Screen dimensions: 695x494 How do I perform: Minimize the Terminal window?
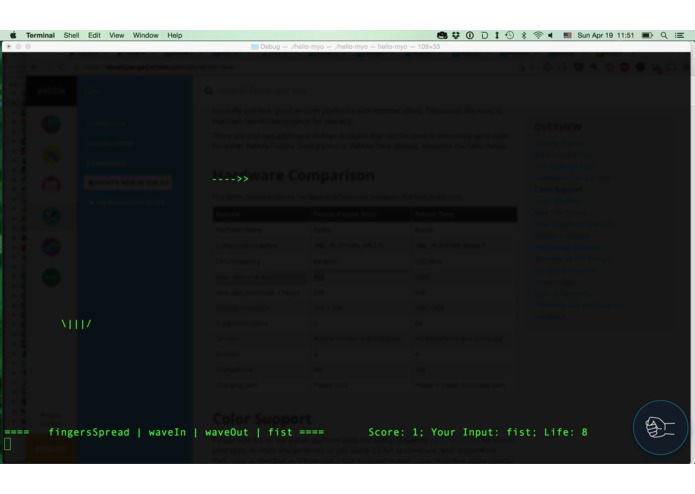pos(18,46)
